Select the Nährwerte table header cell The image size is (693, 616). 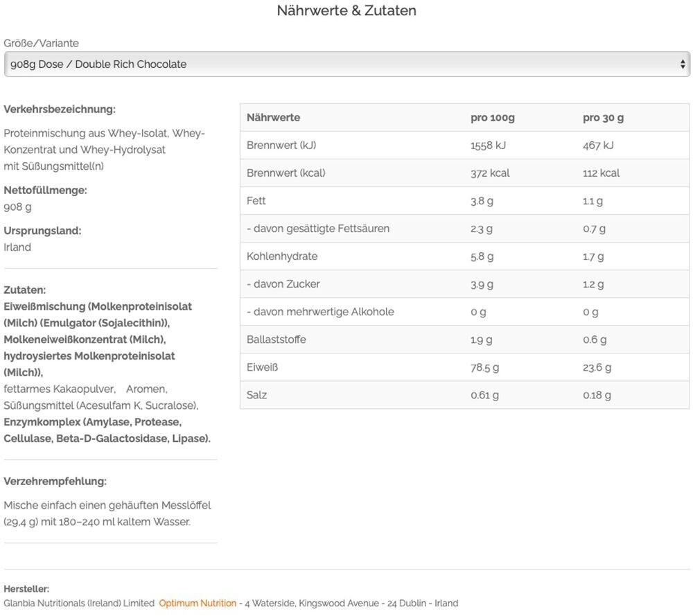(x=273, y=118)
